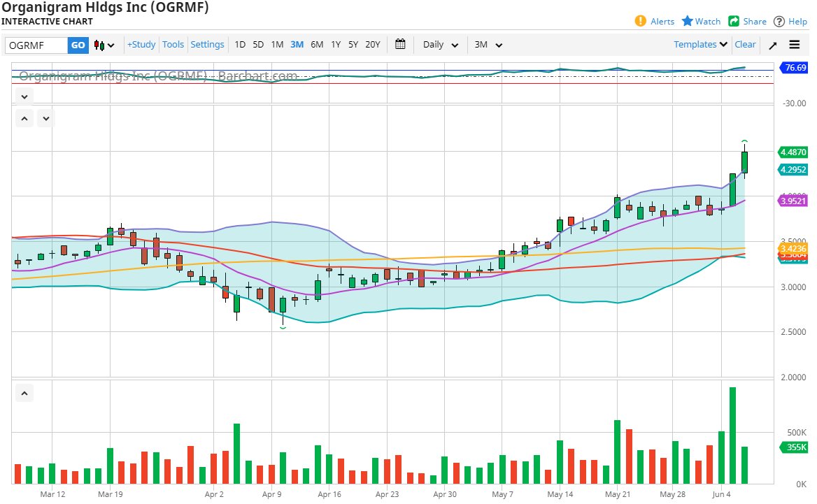Click the Clear link
The height and width of the screenshot is (504, 817).
745,45
